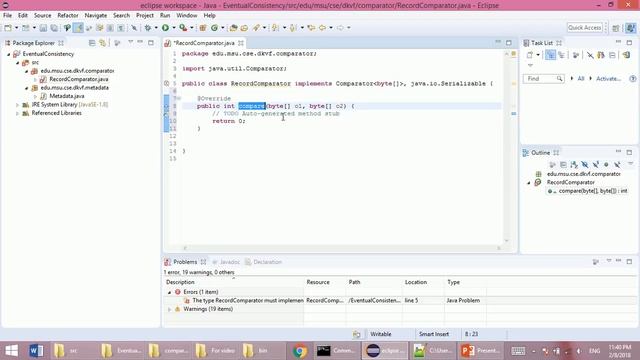Toggle Hide Non-Public Members in Outline toolbar

pos(606,164)
